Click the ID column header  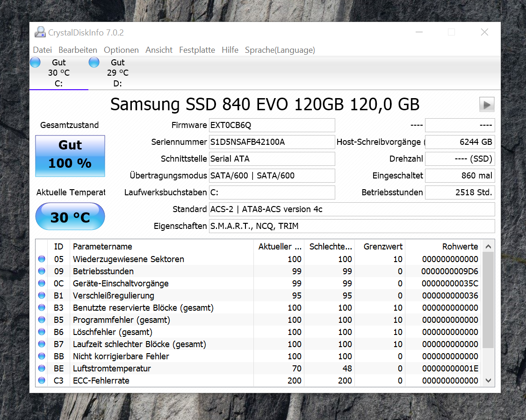pos(59,247)
